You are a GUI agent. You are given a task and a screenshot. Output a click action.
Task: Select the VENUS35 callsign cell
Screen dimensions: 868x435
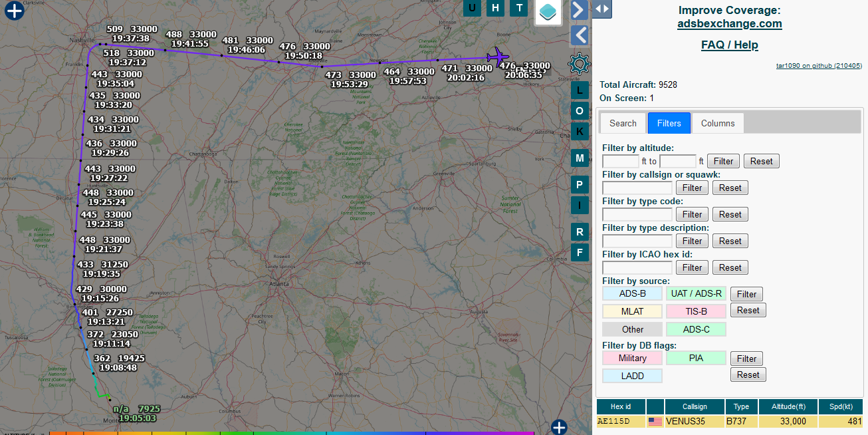(x=695, y=421)
